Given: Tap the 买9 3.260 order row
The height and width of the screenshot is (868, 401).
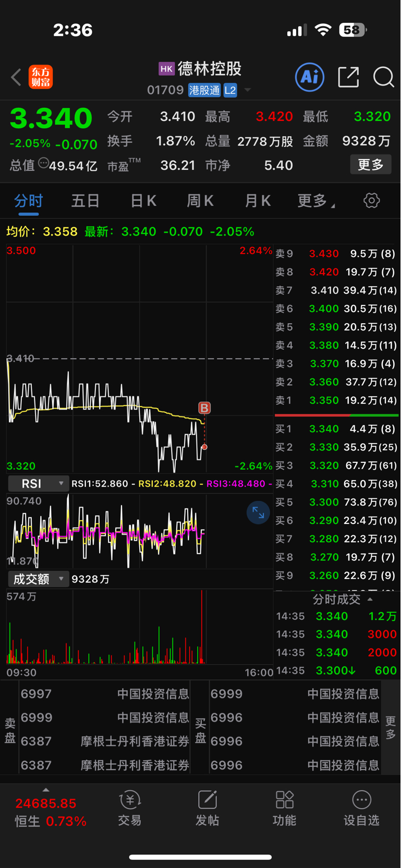Looking at the screenshot, I should pos(336,576).
